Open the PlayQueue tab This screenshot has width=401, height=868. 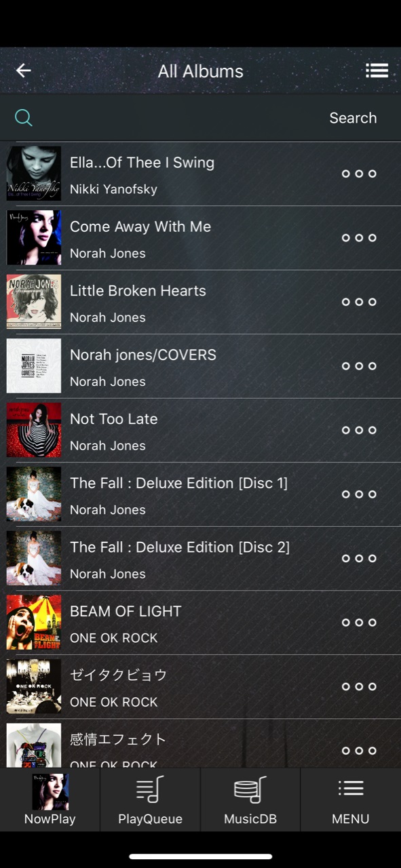[x=150, y=800]
